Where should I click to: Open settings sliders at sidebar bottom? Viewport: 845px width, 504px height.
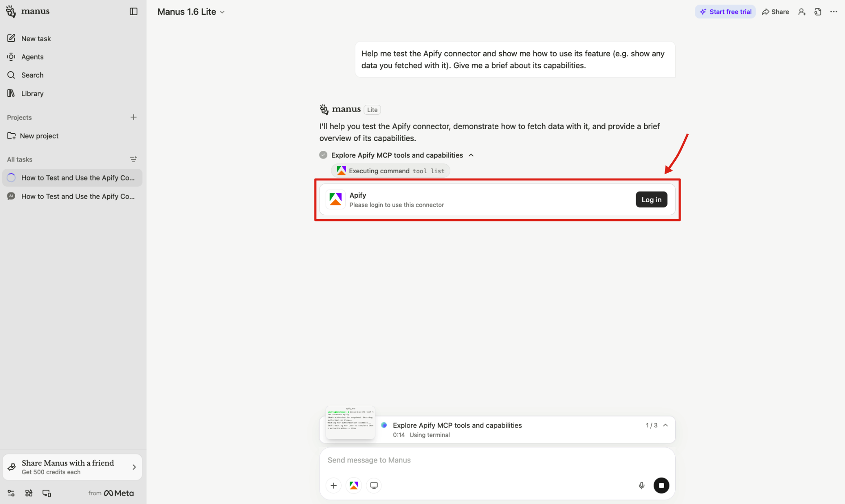[11, 493]
